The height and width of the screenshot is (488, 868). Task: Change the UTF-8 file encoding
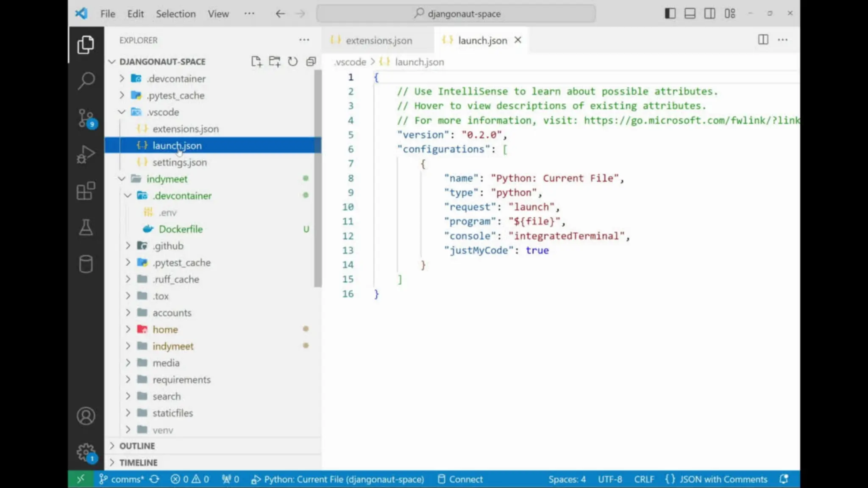[x=610, y=479]
